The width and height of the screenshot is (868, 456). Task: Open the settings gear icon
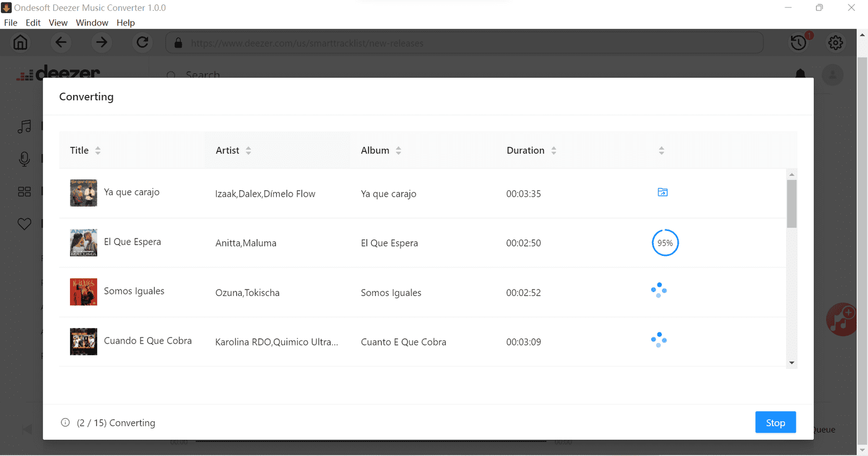click(x=835, y=42)
